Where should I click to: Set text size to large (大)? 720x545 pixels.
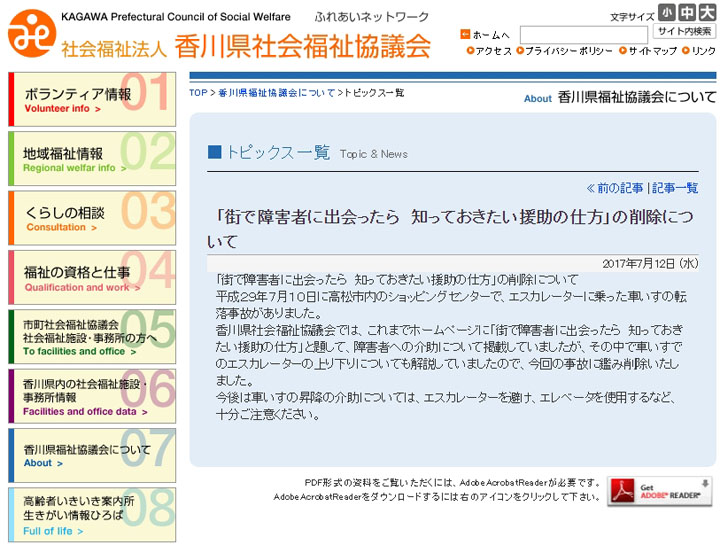pos(707,13)
